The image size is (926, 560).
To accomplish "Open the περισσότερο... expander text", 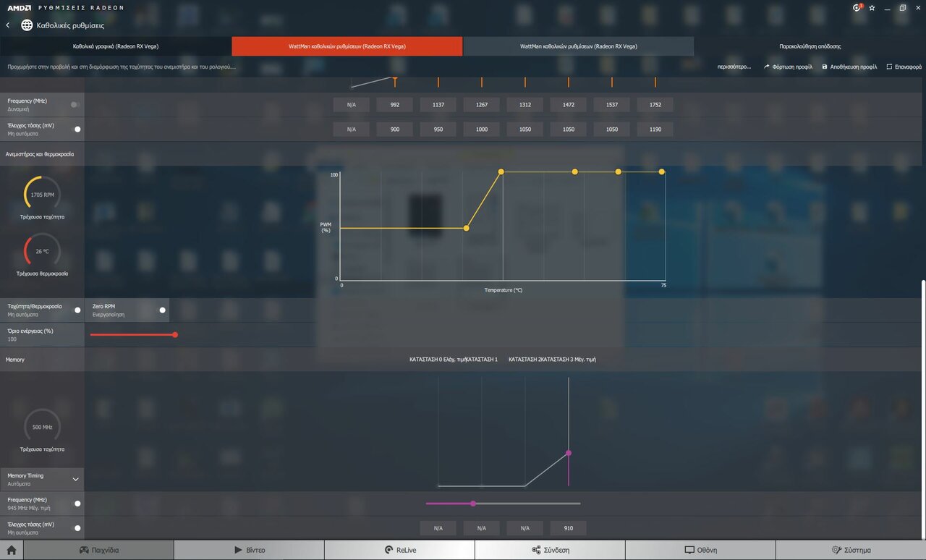I will coord(734,67).
